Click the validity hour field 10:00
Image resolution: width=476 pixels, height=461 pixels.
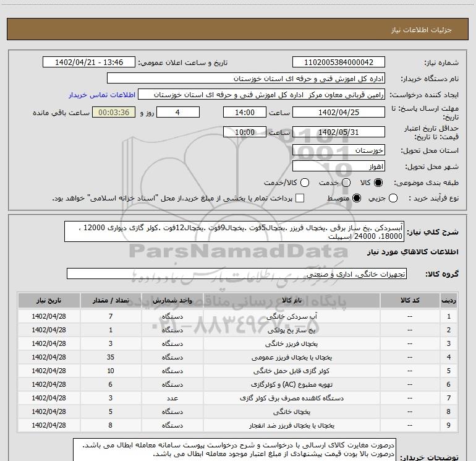pyautogui.click(x=245, y=132)
